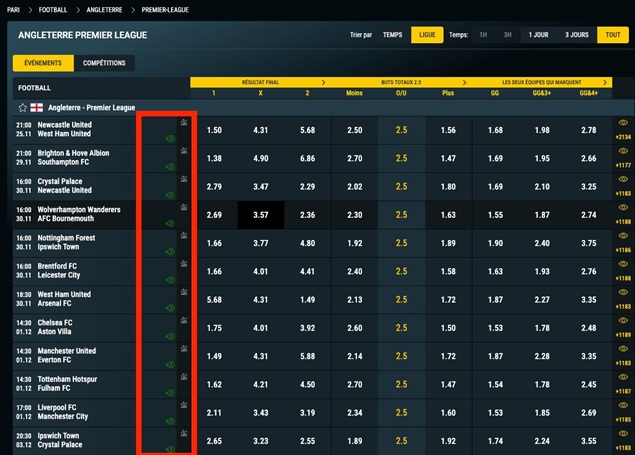This screenshot has height=455, width=635.
Task: Switch to the Événements tab
Action: (43, 63)
